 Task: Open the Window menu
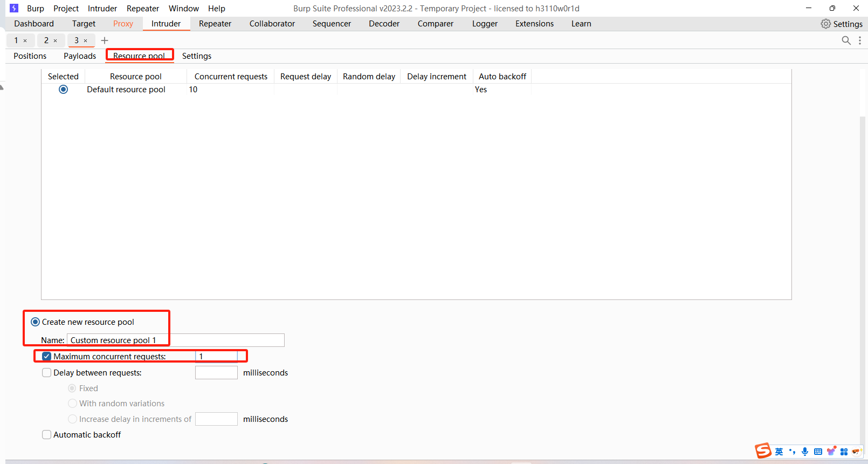[x=184, y=9]
